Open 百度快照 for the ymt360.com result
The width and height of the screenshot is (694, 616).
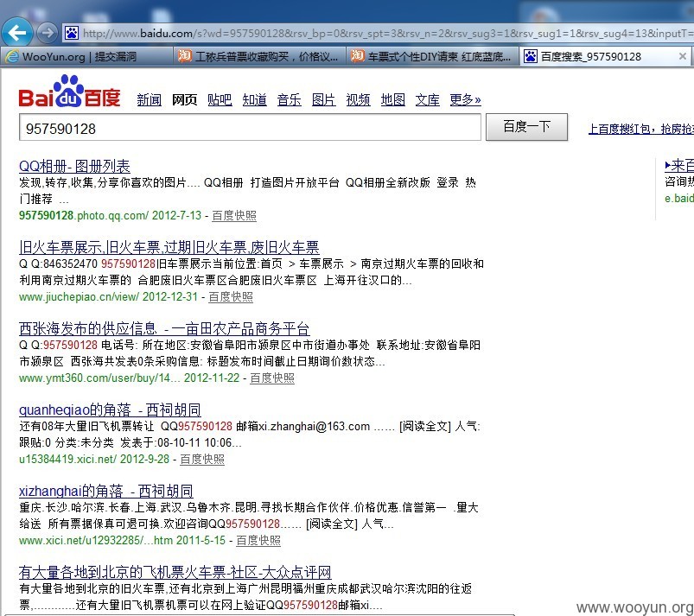(272, 378)
